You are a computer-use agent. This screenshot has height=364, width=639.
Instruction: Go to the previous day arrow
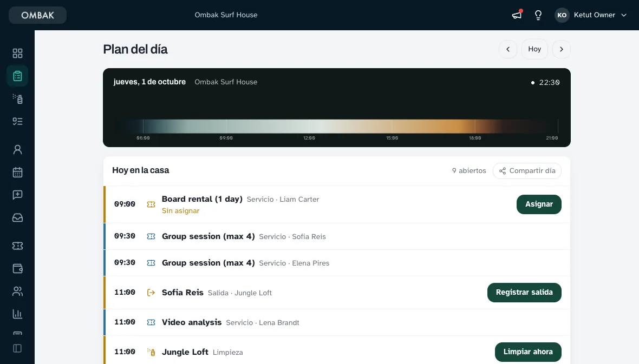(508, 49)
